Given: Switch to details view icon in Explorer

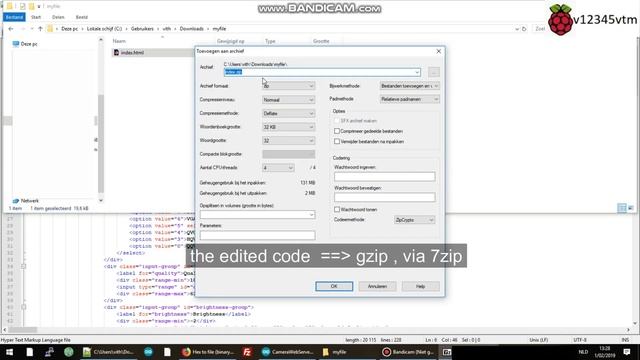Looking at the screenshot, I should tap(622, 208).
